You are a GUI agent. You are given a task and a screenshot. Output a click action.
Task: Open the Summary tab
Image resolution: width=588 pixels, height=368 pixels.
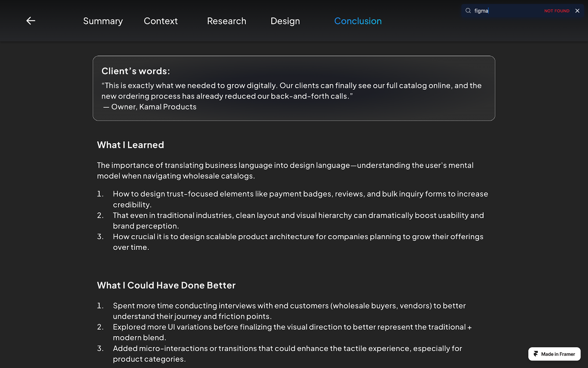103,21
